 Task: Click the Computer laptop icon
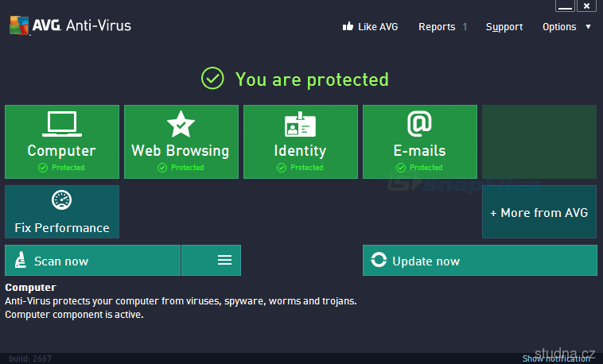(62, 123)
